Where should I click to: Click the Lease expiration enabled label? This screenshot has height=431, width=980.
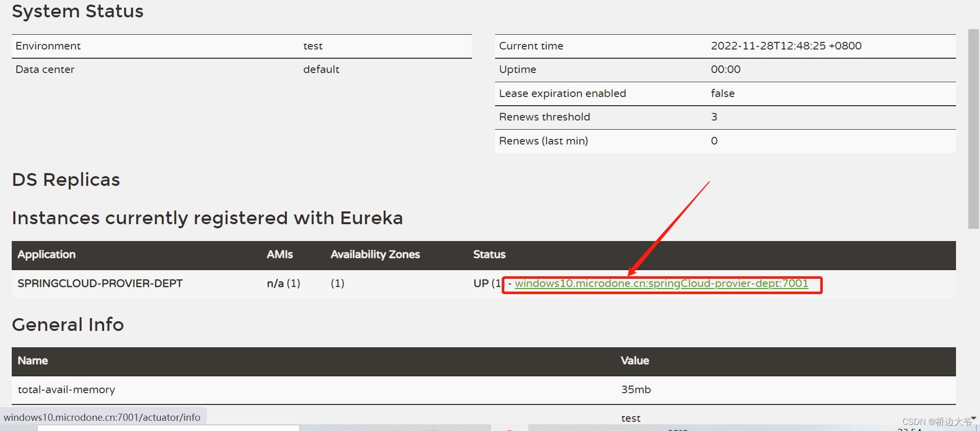(x=562, y=93)
